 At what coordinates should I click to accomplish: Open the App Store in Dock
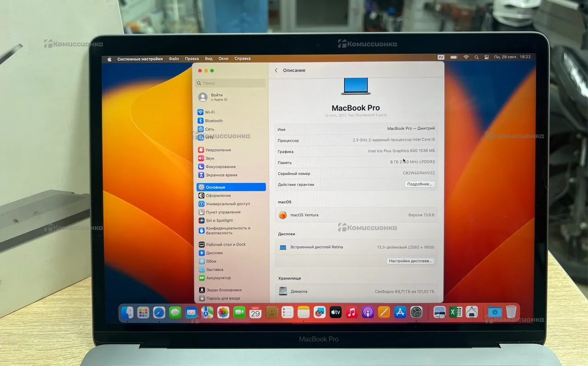pyautogui.click(x=400, y=313)
